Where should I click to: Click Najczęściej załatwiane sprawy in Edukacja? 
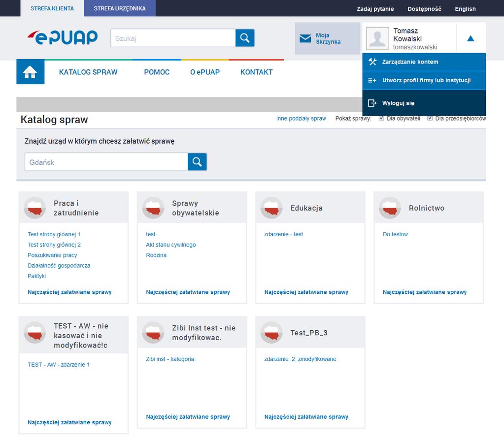pos(306,292)
